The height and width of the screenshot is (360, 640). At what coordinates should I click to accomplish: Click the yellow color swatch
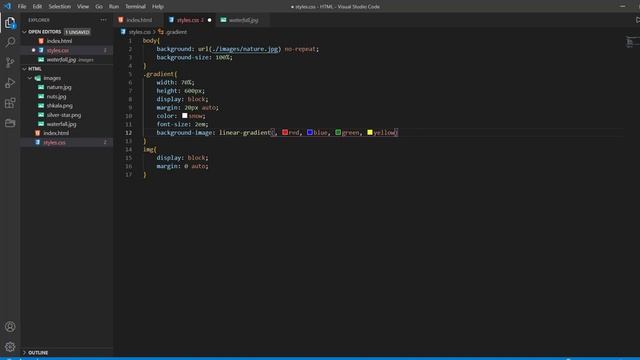(370, 133)
